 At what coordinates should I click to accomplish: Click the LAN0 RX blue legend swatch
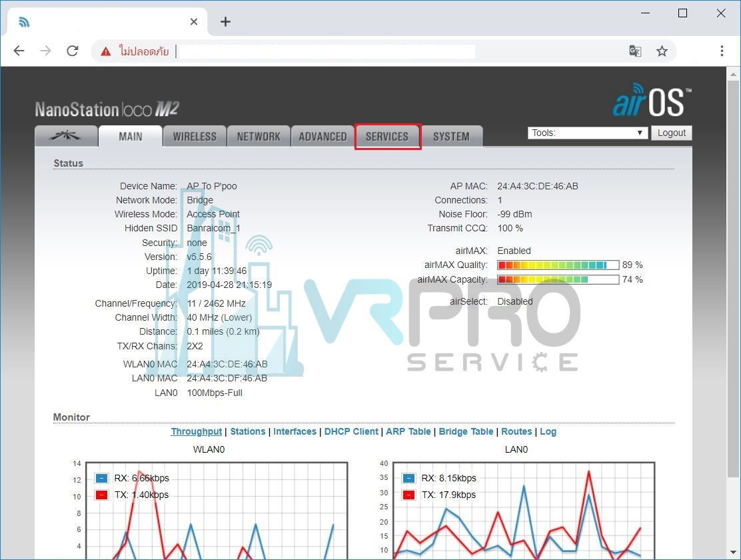408,478
